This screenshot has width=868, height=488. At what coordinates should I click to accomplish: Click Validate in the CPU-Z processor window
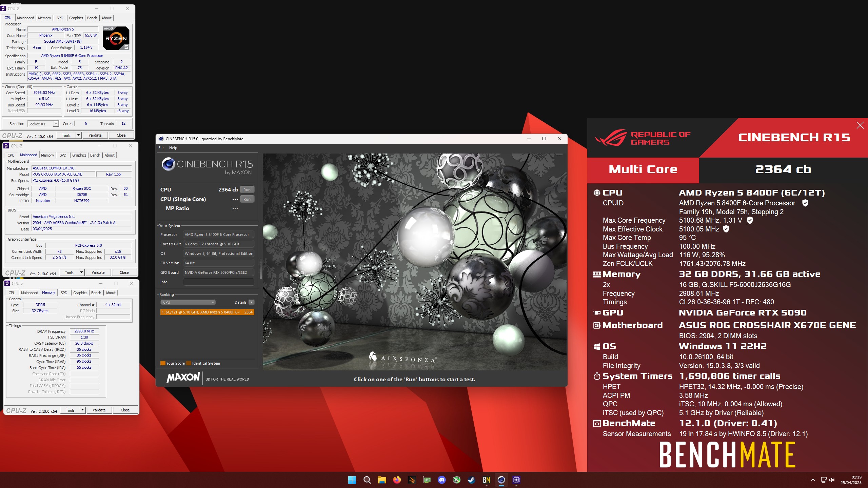click(x=95, y=135)
